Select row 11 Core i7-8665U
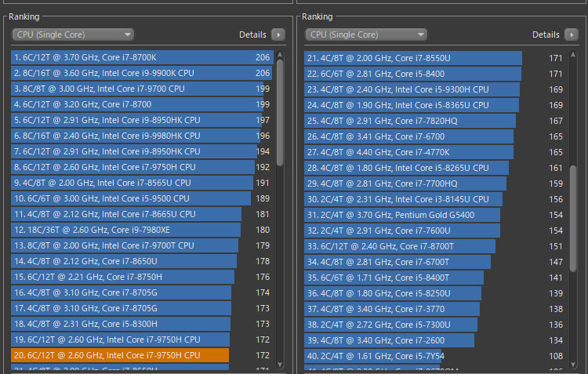This screenshot has width=588, height=374. tap(142, 214)
